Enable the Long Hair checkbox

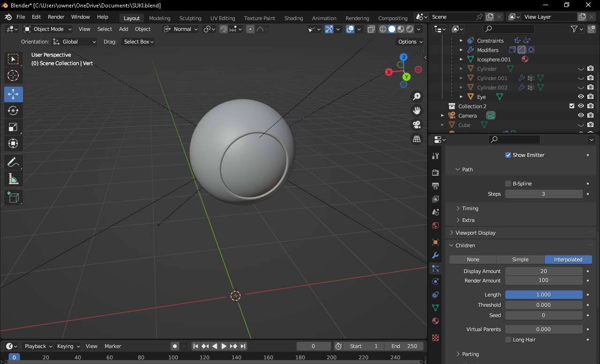pyautogui.click(x=508, y=340)
